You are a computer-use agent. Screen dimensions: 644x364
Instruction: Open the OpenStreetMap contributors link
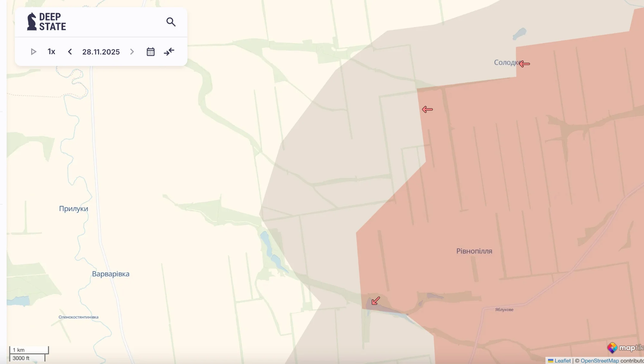point(600,361)
